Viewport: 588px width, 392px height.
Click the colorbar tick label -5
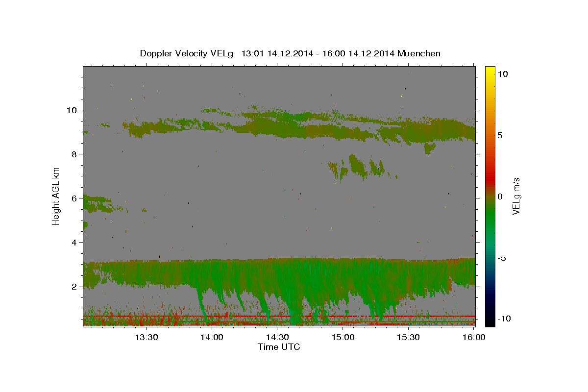[502, 257]
